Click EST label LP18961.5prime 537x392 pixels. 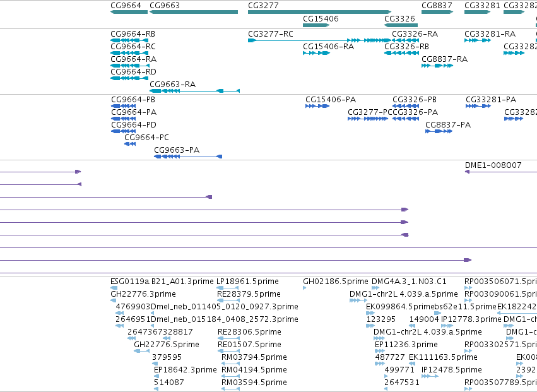(x=247, y=282)
